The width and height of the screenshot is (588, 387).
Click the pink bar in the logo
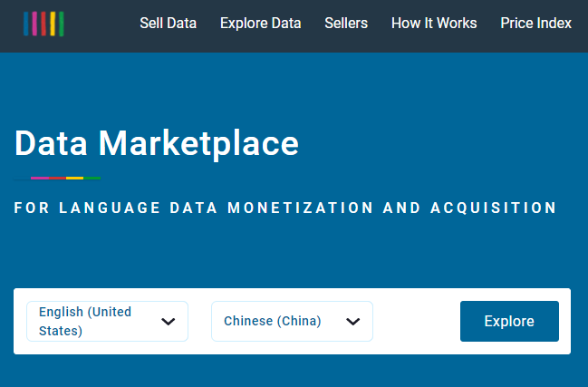(x=34, y=24)
